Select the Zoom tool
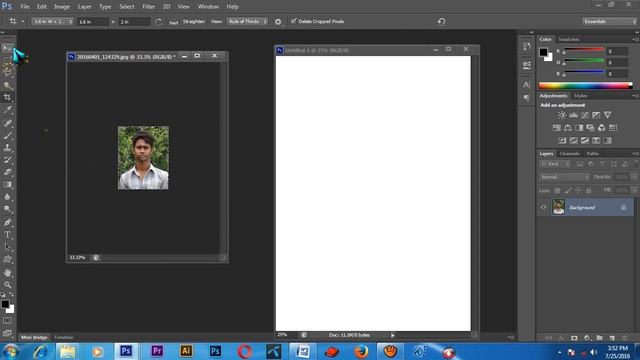640x360 pixels. tap(7, 285)
